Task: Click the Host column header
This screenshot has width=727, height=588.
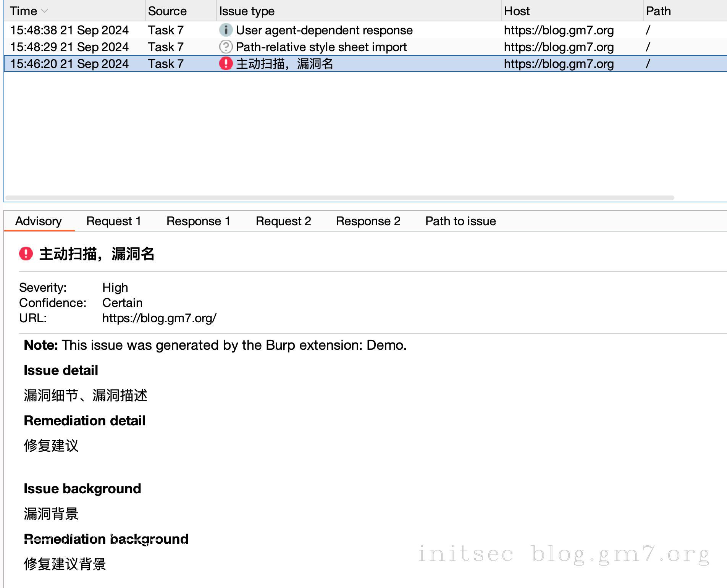Action: 517,11
